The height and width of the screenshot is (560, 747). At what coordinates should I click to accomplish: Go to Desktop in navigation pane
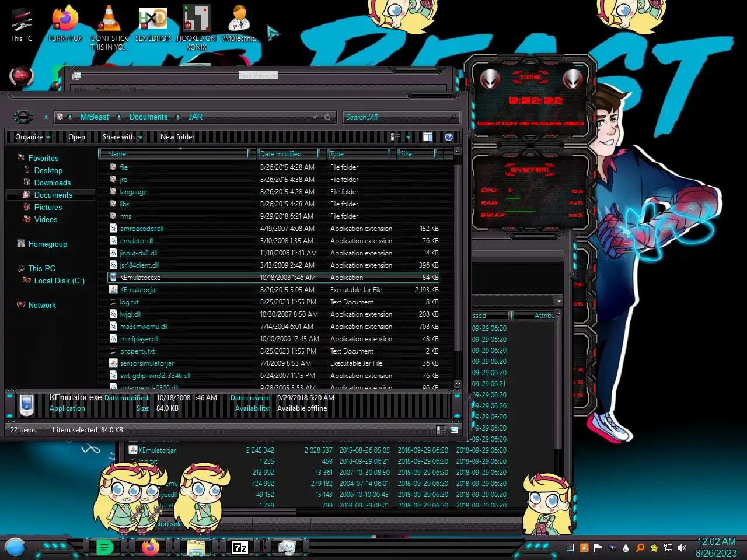tap(48, 170)
